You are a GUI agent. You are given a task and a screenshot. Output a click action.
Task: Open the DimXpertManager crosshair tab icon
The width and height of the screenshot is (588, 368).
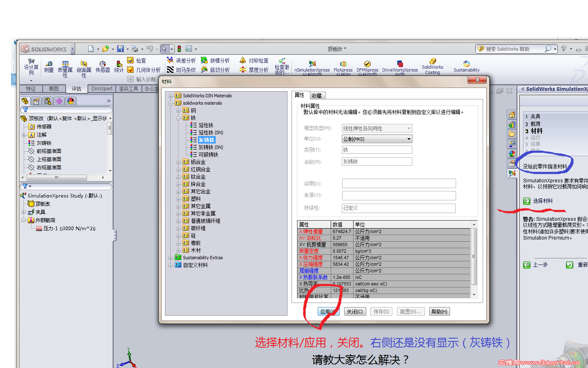(59, 101)
